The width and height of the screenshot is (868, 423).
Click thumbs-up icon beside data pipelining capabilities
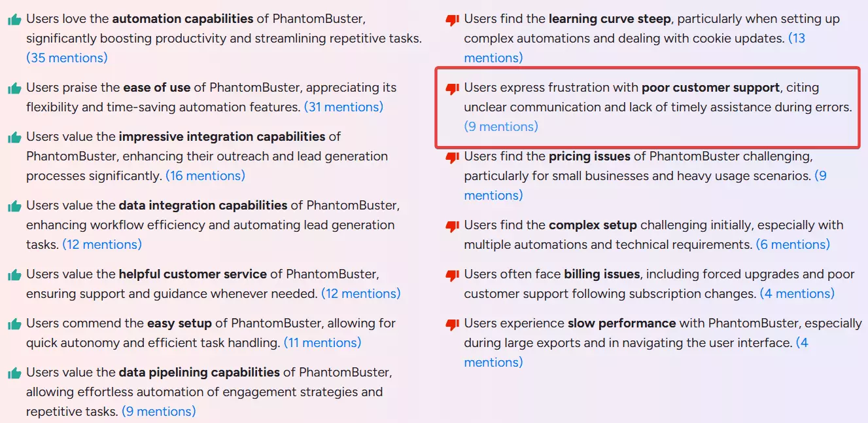click(14, 373)
